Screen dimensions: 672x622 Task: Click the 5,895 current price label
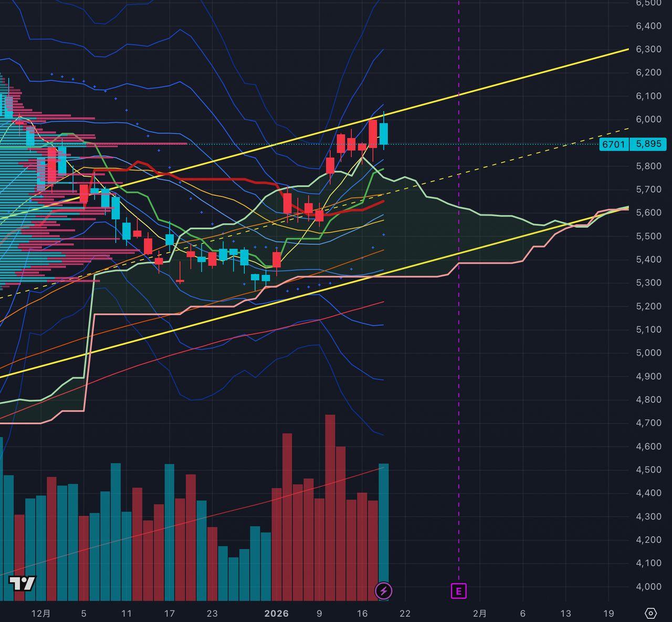click(x=648, y=144)
